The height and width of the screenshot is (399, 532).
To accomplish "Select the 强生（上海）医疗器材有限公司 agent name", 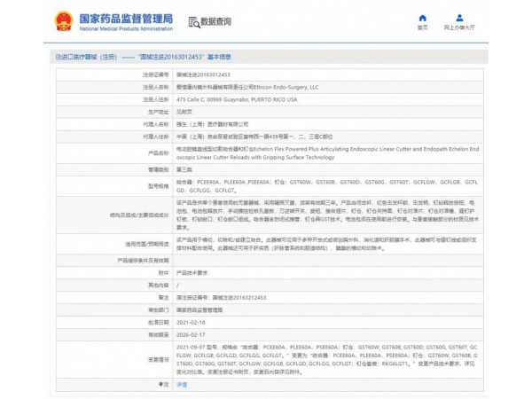I will point(213,124).
